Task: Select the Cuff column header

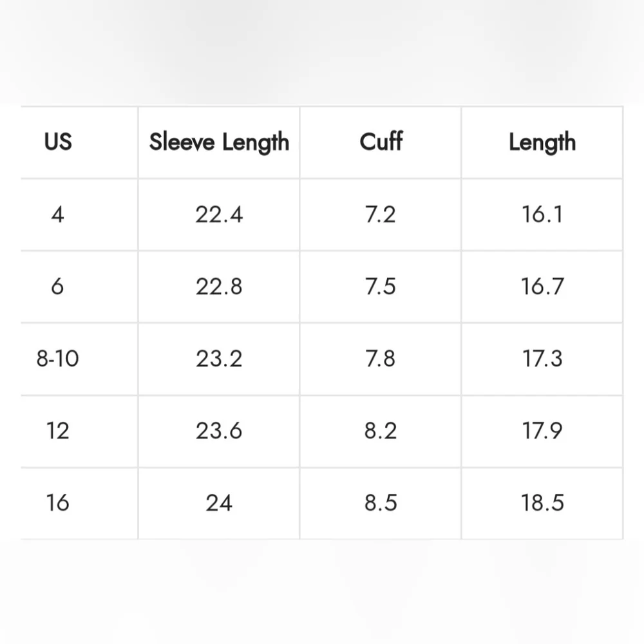Action: tap(381, 141)
